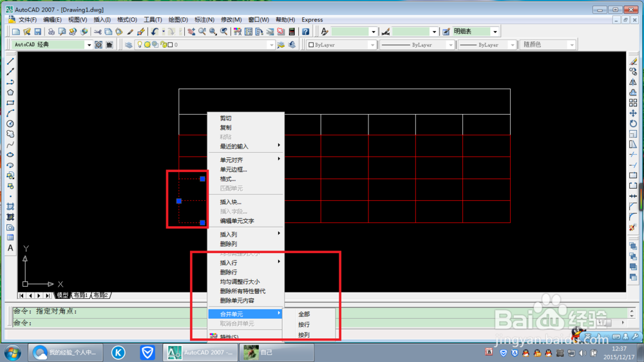Screen dimensions: 644x362
Task: Select the Multiline Text A tool
Action: (x=10, y=248)
